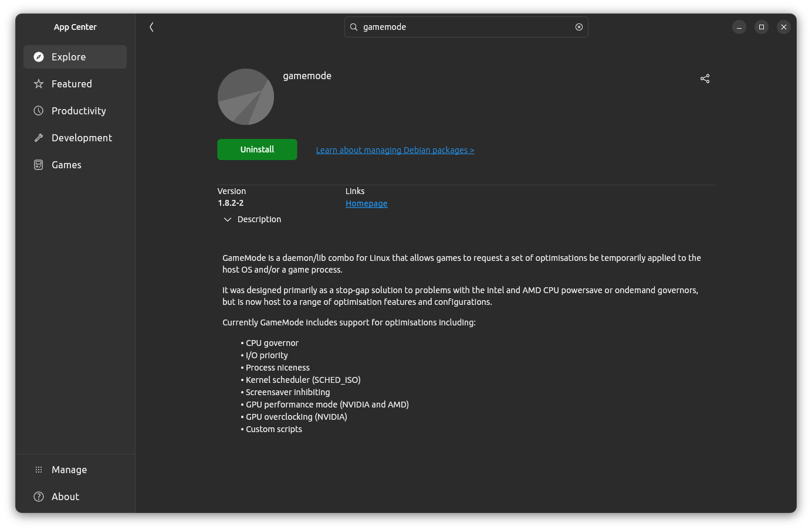
Task: Navigate to the Games category
Action: coord(66,164)
